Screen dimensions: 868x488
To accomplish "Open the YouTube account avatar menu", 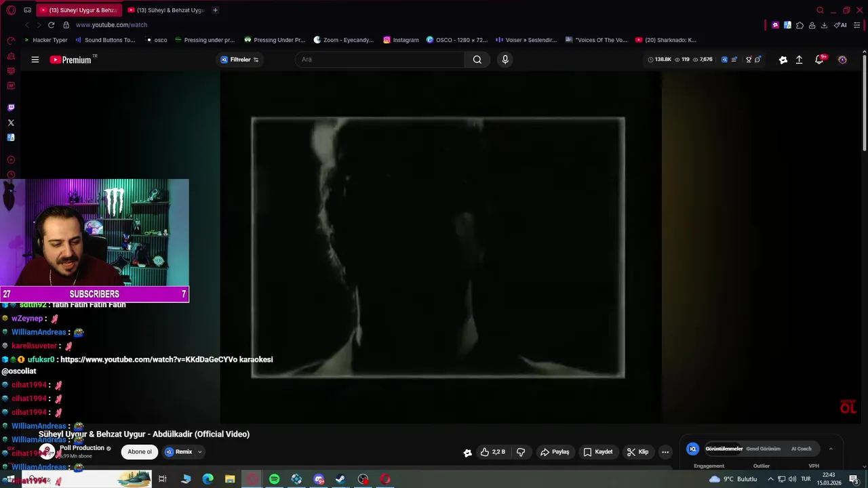I will point(842,60).
